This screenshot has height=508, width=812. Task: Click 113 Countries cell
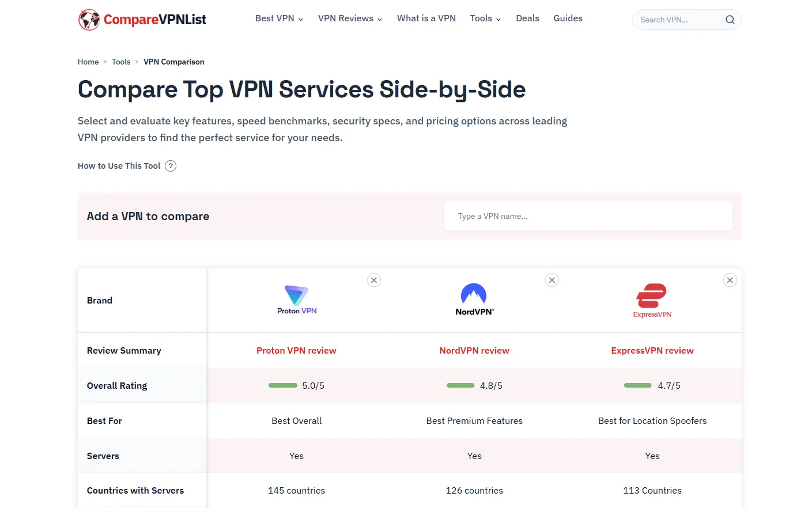pos(652,490)
